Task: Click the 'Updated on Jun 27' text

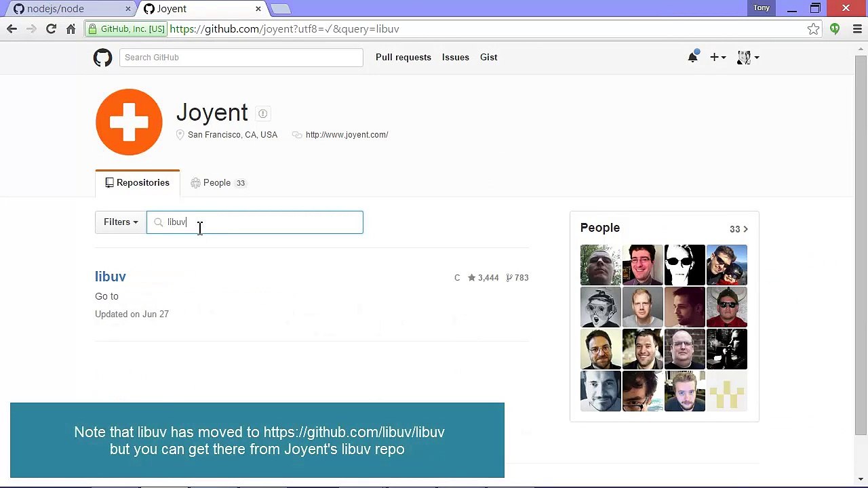Action: pos(132,314)
